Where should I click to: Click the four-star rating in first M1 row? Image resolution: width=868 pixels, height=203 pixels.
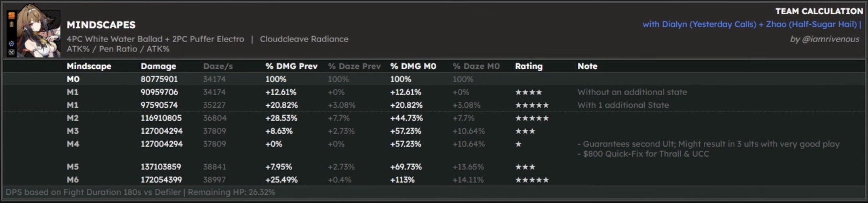[528, 92]
